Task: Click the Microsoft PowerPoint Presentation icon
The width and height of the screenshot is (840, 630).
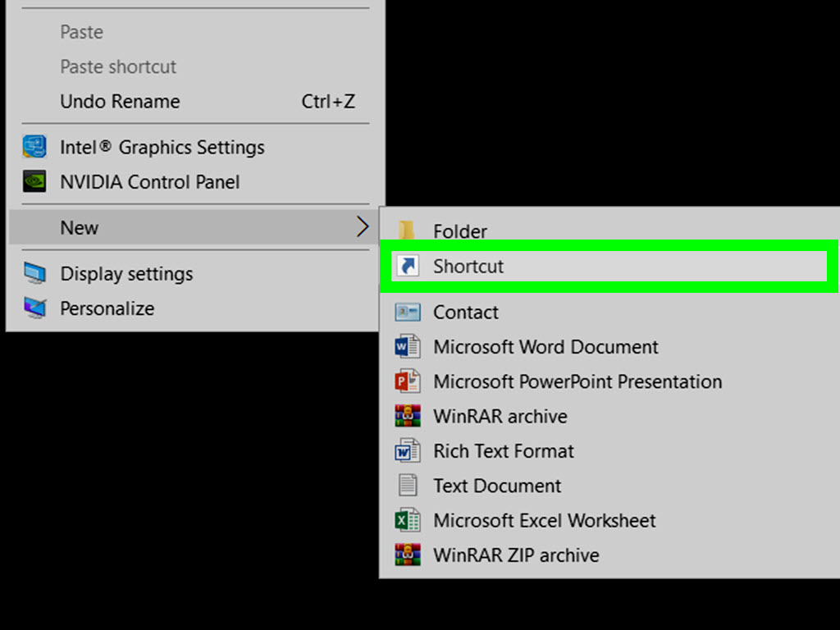Action: click(x=408, y=381)
